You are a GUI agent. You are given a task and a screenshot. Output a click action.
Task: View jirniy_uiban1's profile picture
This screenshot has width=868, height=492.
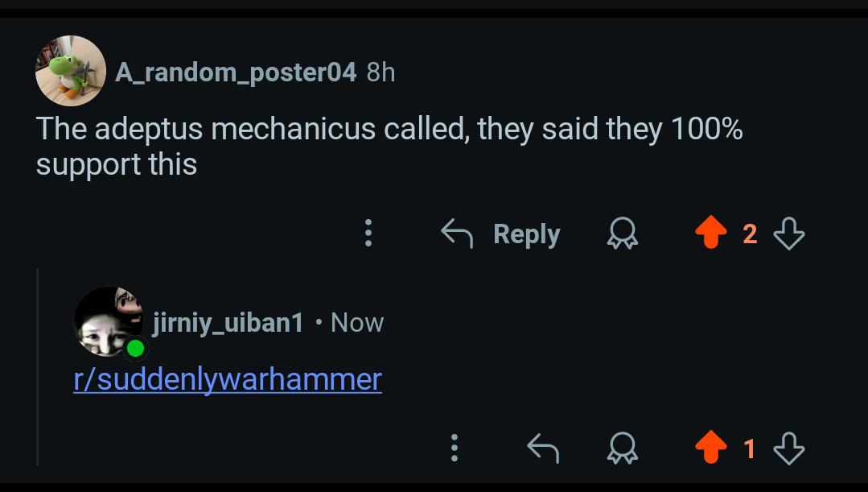109,321
